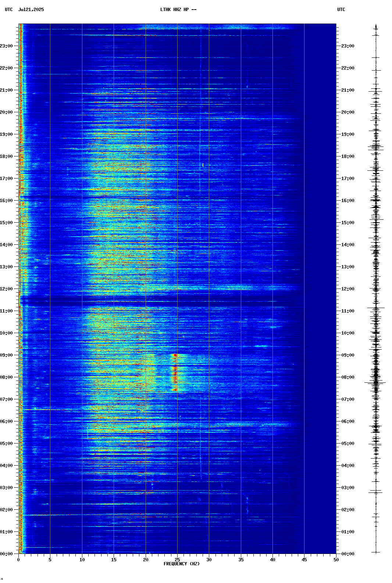Select the "15:00" label on the right time axis
The width and height of the screenshot is (392, 583).
(348, 223)
